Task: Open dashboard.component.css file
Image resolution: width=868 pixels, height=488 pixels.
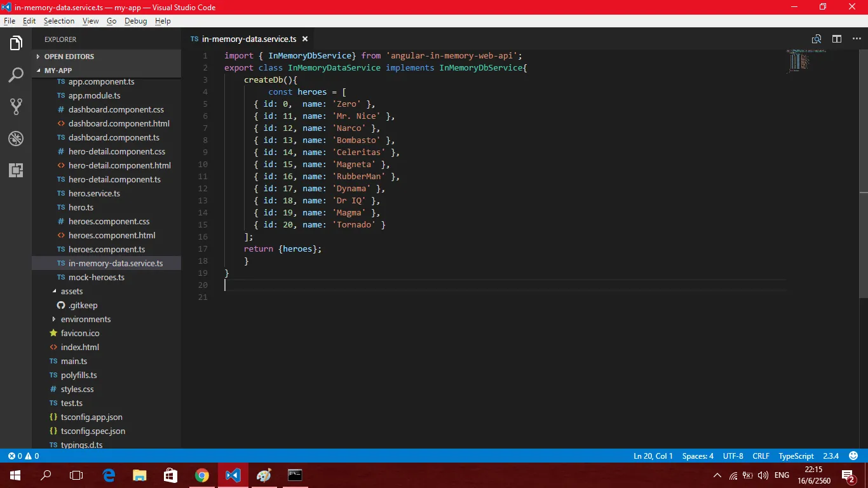Action: (x=116, y=110)
